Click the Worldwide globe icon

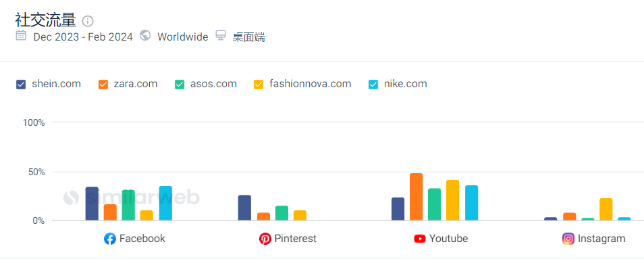pyautogui.click(x=145, y=35)
